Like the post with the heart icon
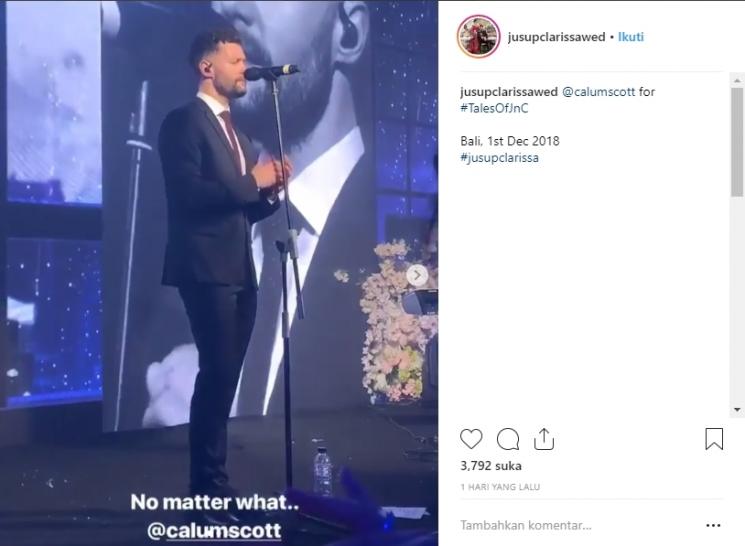745x546 pixels. tap(471, 439)
